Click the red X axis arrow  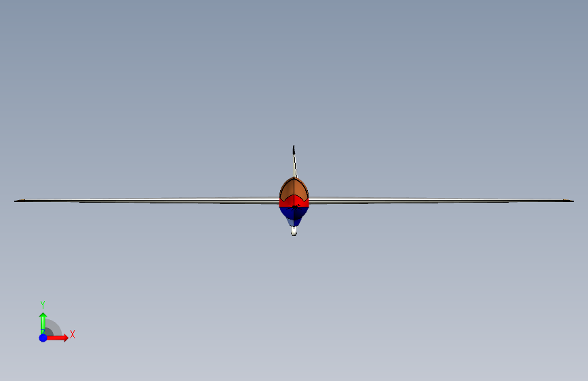(58, 338)
